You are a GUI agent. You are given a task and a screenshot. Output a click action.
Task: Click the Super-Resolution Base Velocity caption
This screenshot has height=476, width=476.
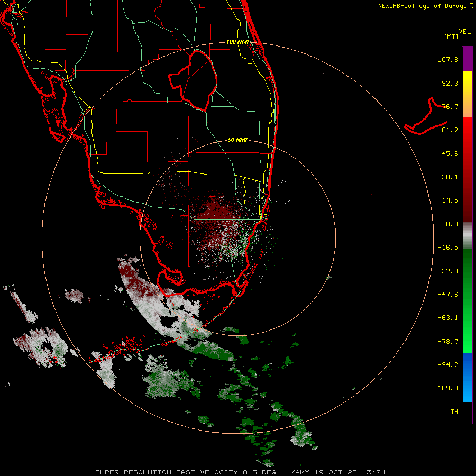pyautogui.click(x=240, y=472)
